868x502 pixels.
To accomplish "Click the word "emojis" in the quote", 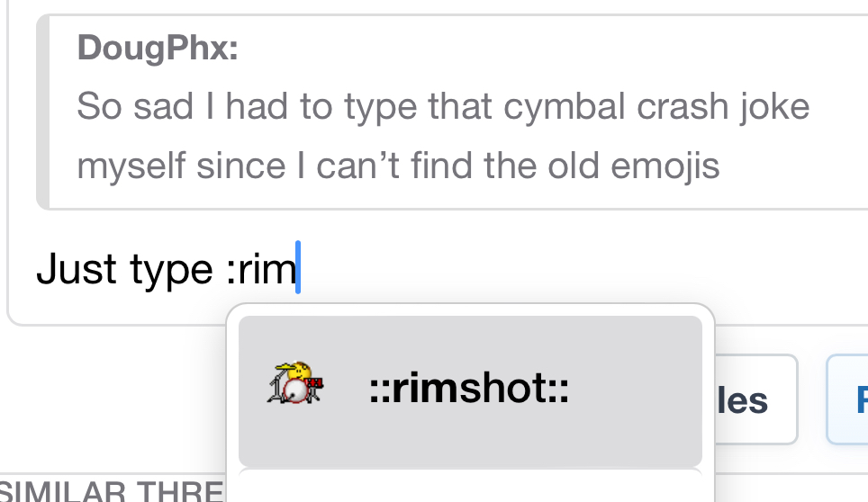I will 665,166.
